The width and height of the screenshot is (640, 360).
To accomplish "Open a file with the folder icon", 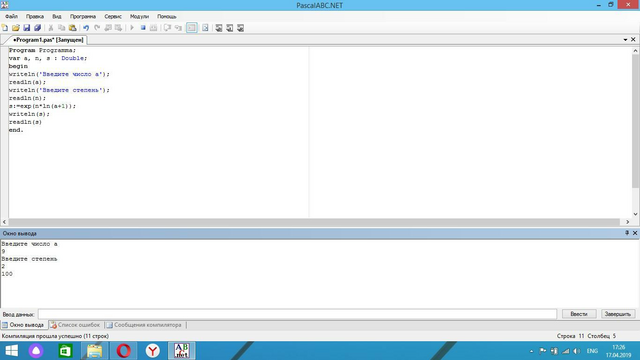I will tap(16, 28).
